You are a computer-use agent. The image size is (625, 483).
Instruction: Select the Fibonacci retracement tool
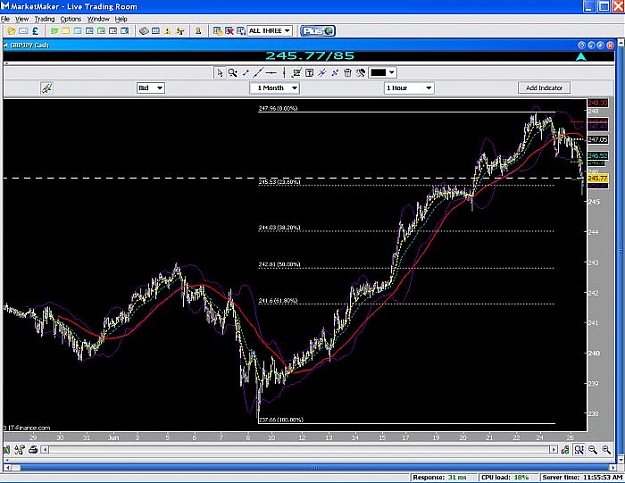click(297, 73)
